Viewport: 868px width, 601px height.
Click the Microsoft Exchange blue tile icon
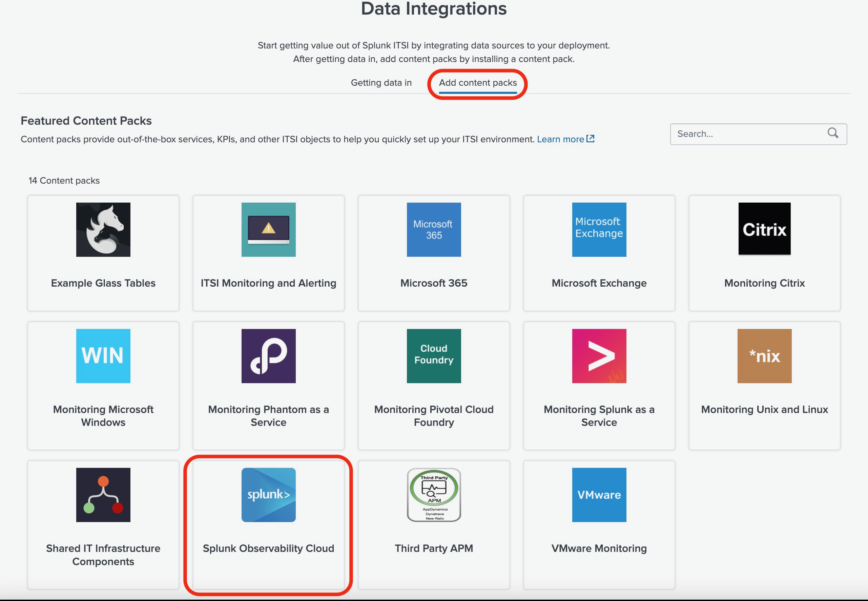[599, 229]
